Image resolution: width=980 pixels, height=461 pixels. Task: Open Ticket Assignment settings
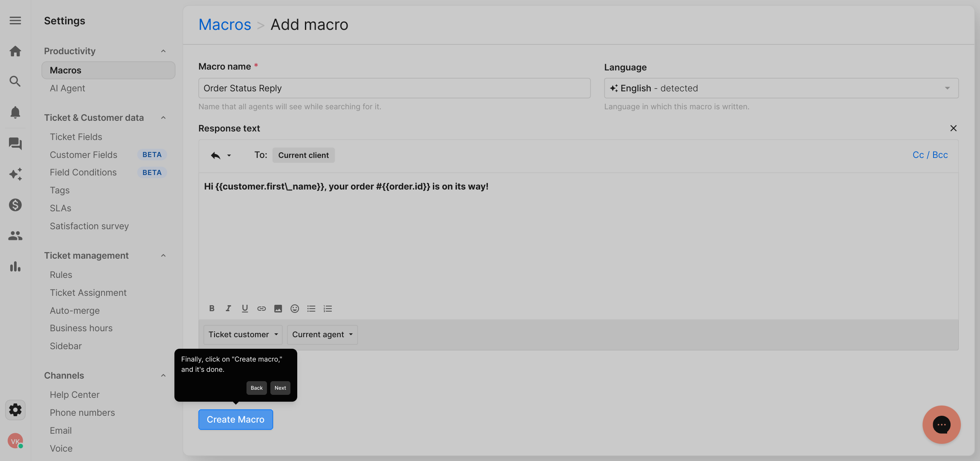coord(88,293)
